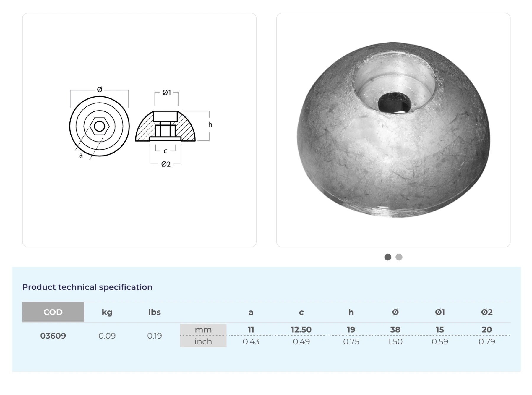Switch to the second carousel dot
The height and width of the screenshot is (395, 532).
[399, 257]
